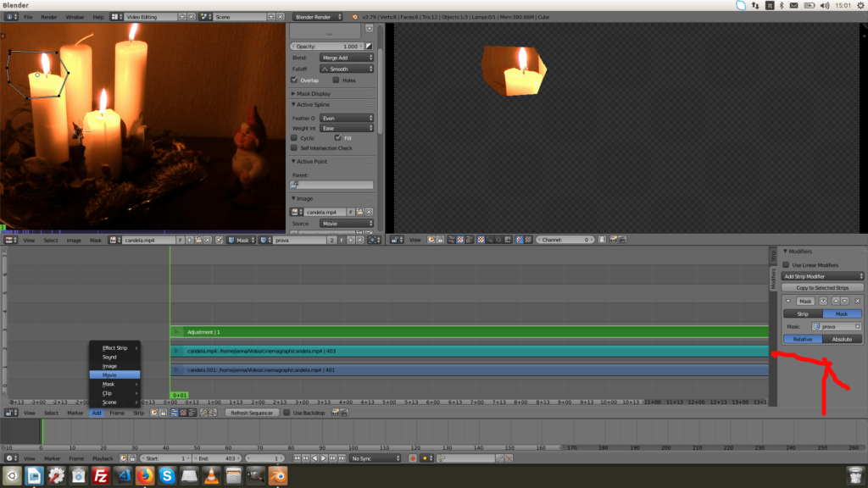
Task: Click the delete keyframes icon
Action: pyautogui.click(x=509, y=458)
